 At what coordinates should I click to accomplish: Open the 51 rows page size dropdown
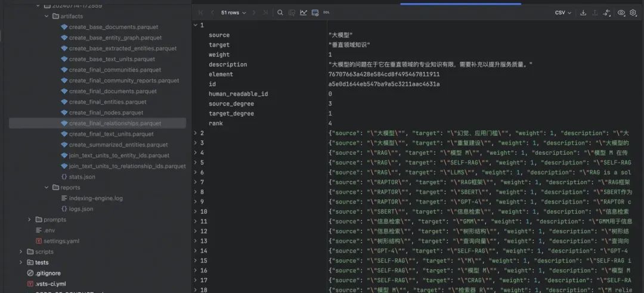coord(233,13)
